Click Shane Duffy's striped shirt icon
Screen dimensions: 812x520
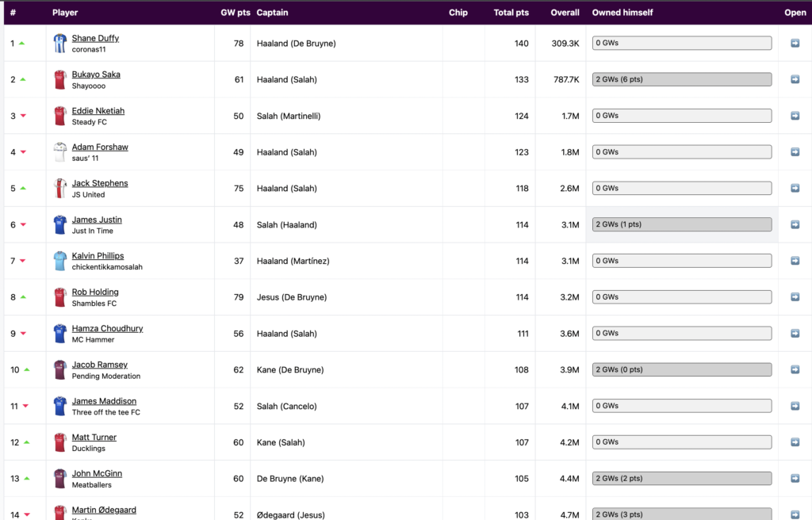[60, 44]
